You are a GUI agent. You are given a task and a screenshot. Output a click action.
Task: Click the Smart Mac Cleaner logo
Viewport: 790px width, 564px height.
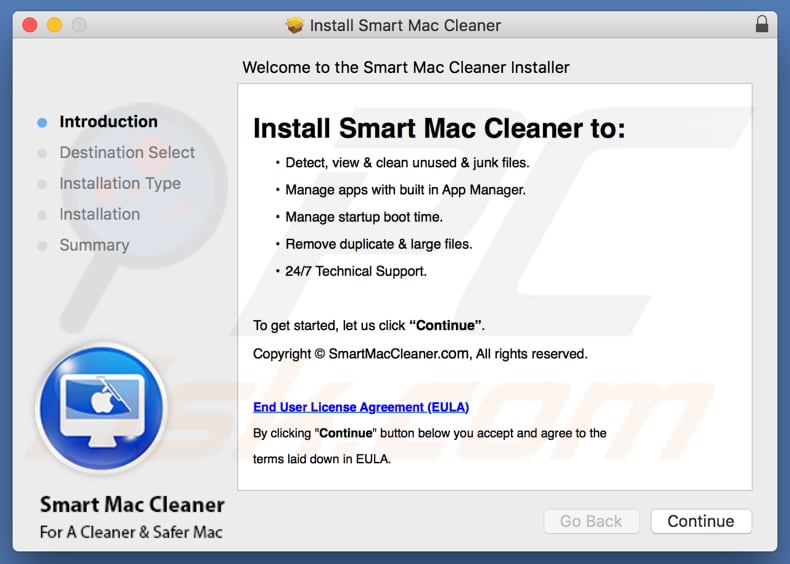pyautogui.click(x=102, y=408)
